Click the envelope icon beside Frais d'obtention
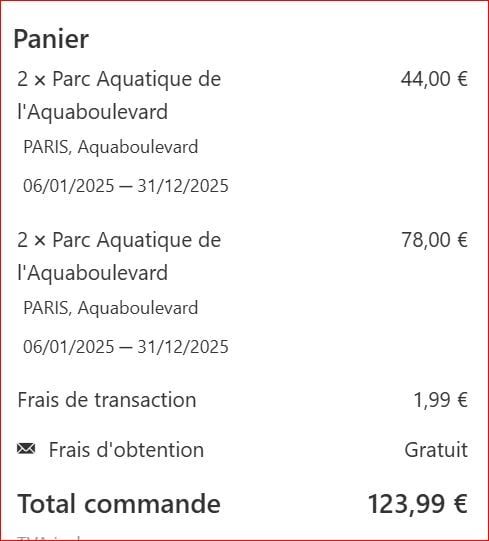This screenshot has height=541, width=489. tap(26, 449)
